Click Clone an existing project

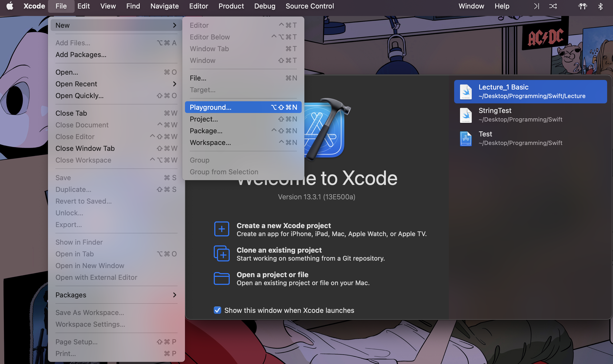(279, 250)
